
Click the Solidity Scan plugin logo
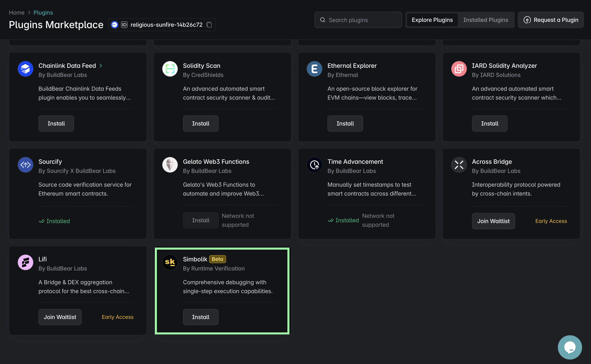click(170, 69)
